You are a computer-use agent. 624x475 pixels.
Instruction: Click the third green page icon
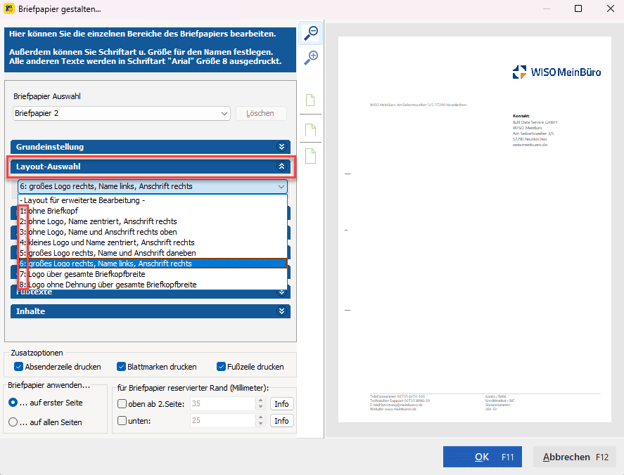(311, 156)
